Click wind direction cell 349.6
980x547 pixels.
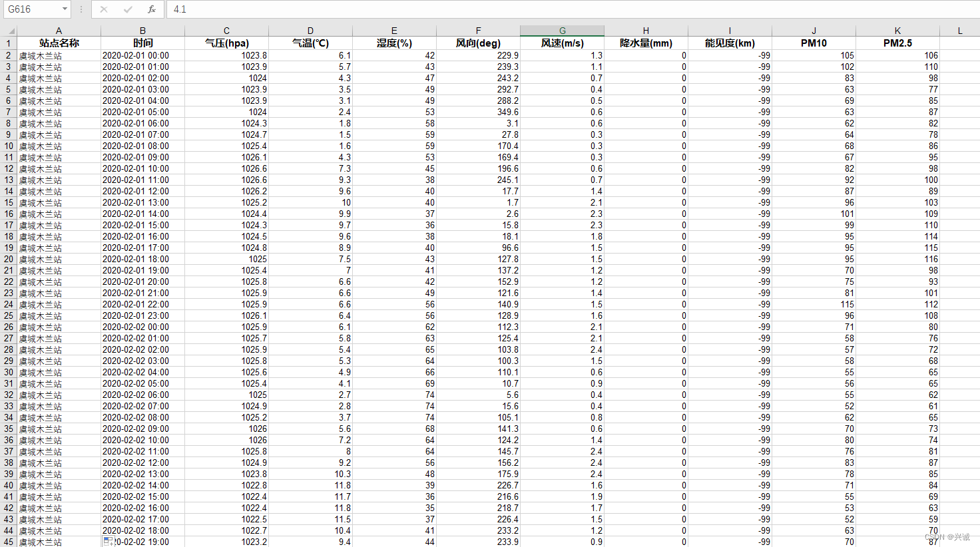(x=478, y=112)
